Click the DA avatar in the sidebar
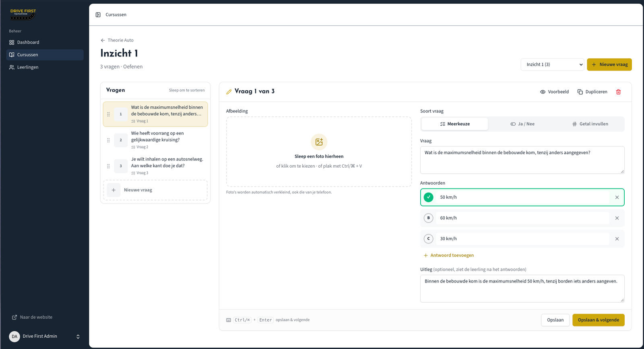Image resolution: width=644 pixels, height=349 pixels. tap(14, 337)
